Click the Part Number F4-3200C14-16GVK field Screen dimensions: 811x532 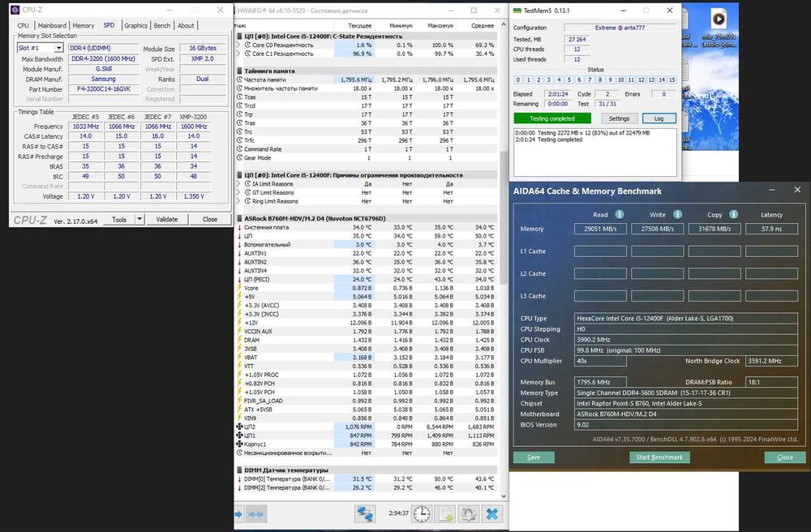point(104,89)
